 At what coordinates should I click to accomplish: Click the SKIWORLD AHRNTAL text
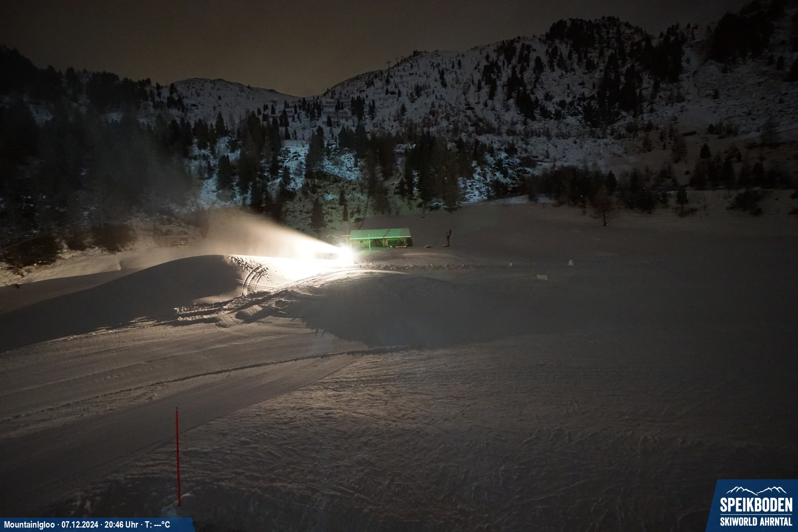[x=756, y=521]
